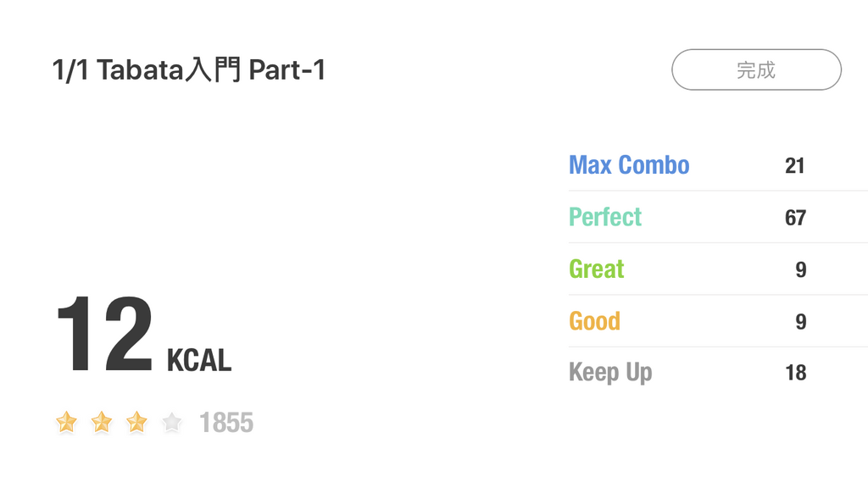Click the second gold star
Screen dimensions: 868x488
[x=102, y=421]
